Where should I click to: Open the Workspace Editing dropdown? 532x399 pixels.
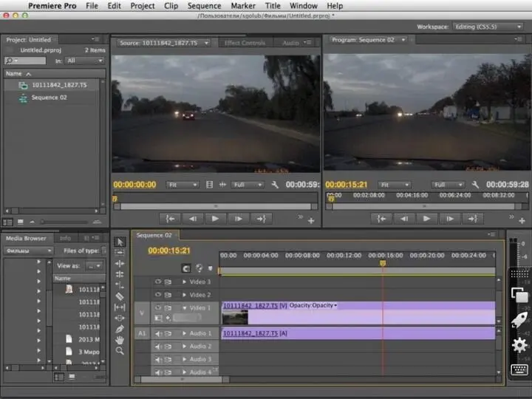(488, 27)
